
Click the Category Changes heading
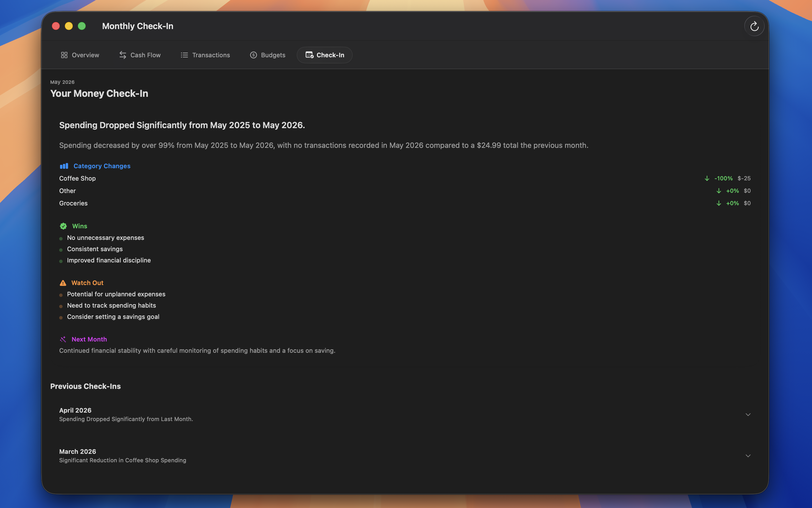click(102, 166)
